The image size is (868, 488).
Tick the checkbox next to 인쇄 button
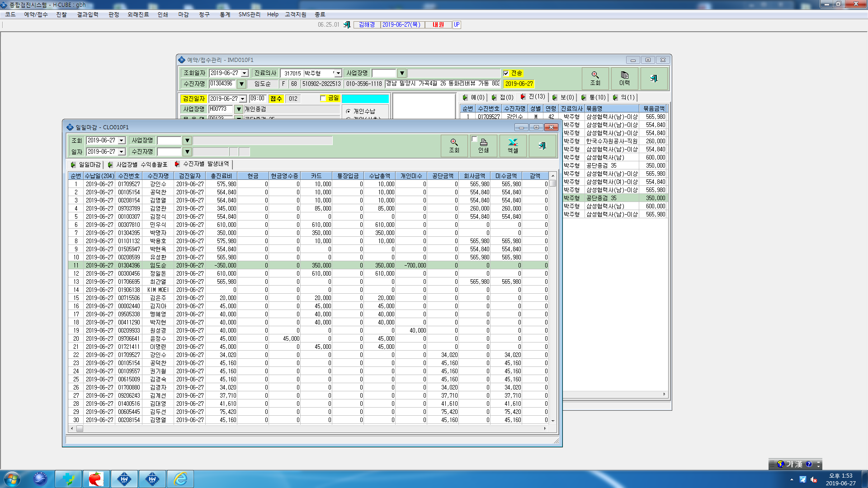(474, 139)
